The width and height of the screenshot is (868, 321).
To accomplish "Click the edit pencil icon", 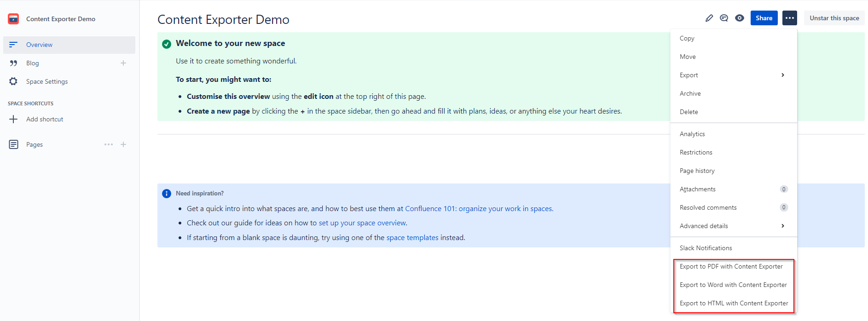I will pyautogui.click(x=709, y=18).
